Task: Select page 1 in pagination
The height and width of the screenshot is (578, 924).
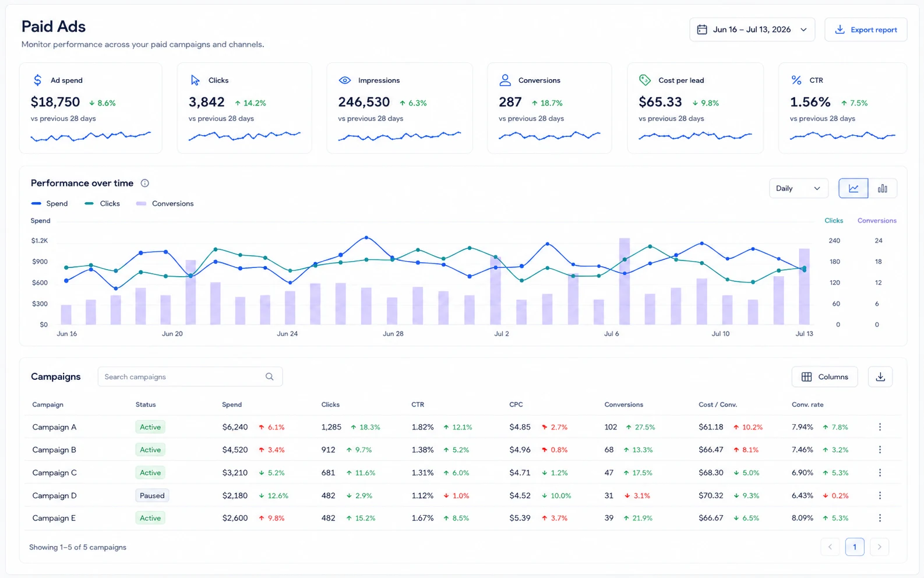Action: pyautogui.click(x=855, y=547)
